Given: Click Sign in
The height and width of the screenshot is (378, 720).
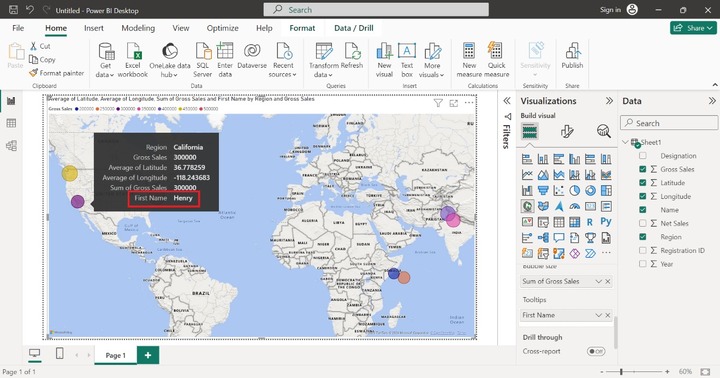Looking at the screenshot, I should (610, 10).
